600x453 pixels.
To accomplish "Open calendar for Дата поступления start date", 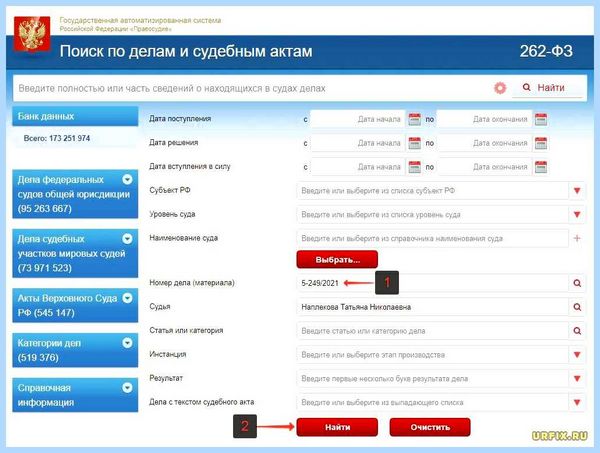I will pos(414,119).
